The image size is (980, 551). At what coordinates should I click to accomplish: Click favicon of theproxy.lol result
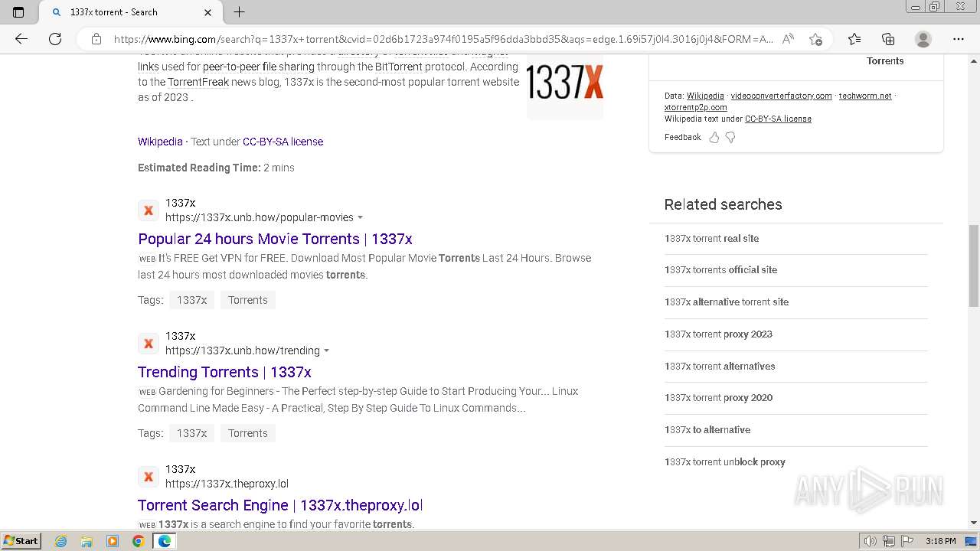pos(149,477)
